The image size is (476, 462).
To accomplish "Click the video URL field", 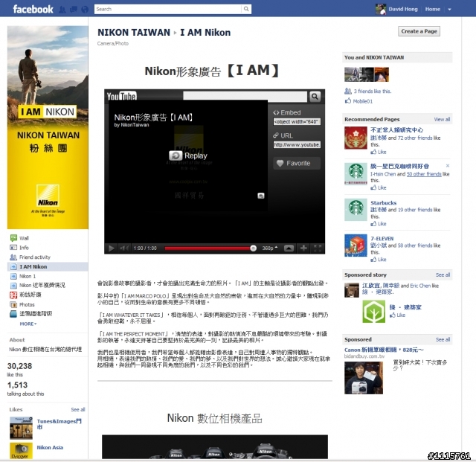I will (297, 145).
